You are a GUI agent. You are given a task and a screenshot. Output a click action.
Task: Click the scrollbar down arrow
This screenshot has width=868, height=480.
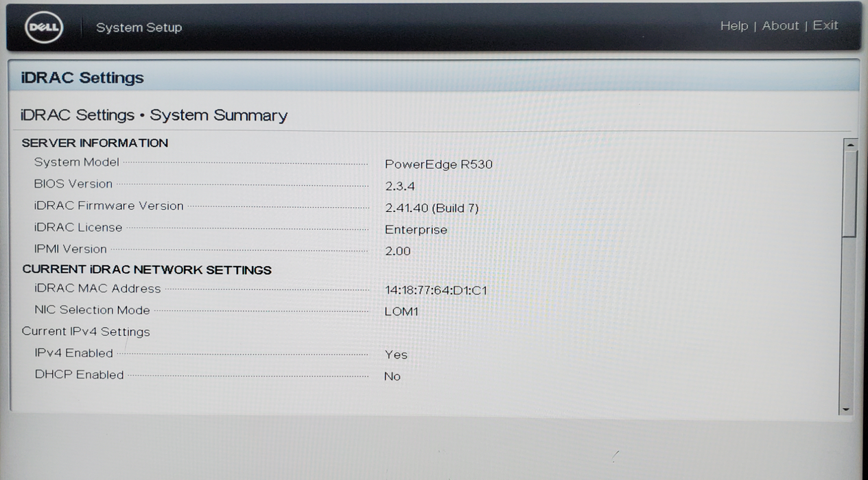point(846,409)
